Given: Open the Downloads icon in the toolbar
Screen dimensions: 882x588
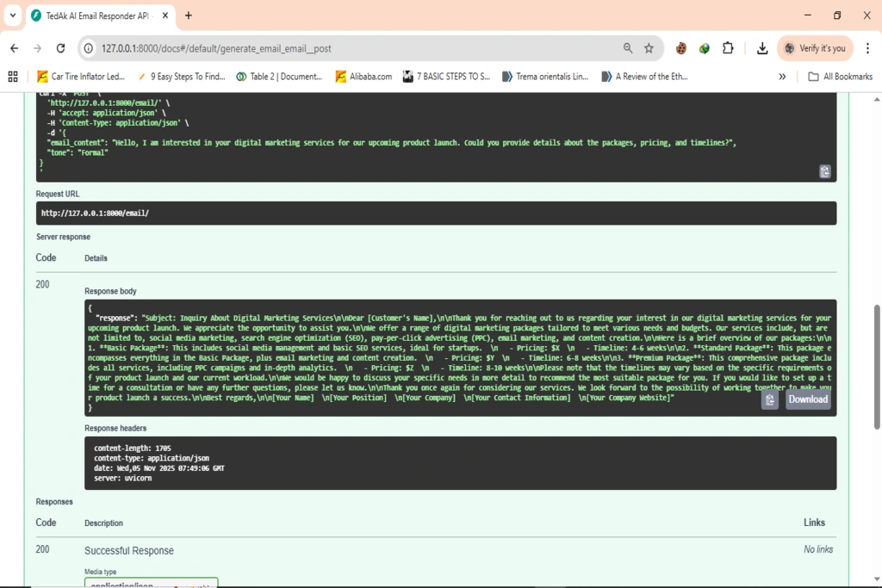Looking at the screenshot, I should [762, 48].
